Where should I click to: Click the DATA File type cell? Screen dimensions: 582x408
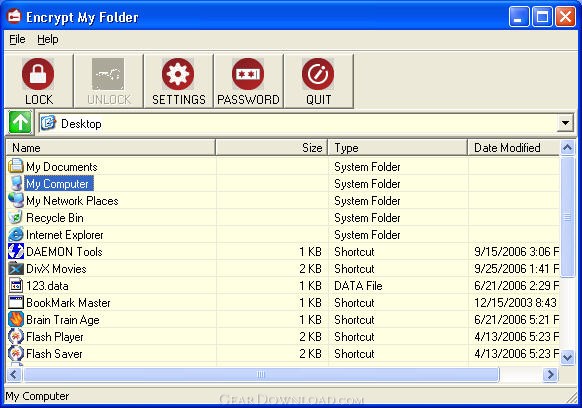(x=358, y=286)
